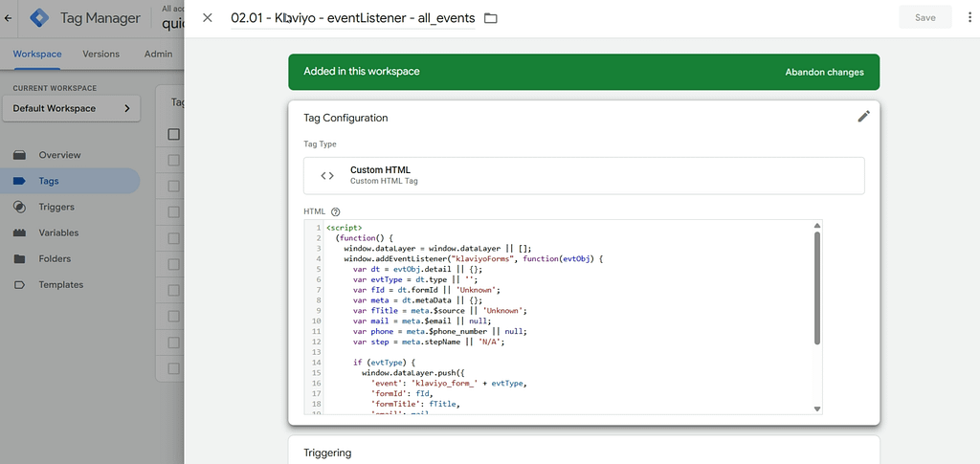
Task: Tick the select-all checkbox in tags table header
Action: (x=173, y=134)
